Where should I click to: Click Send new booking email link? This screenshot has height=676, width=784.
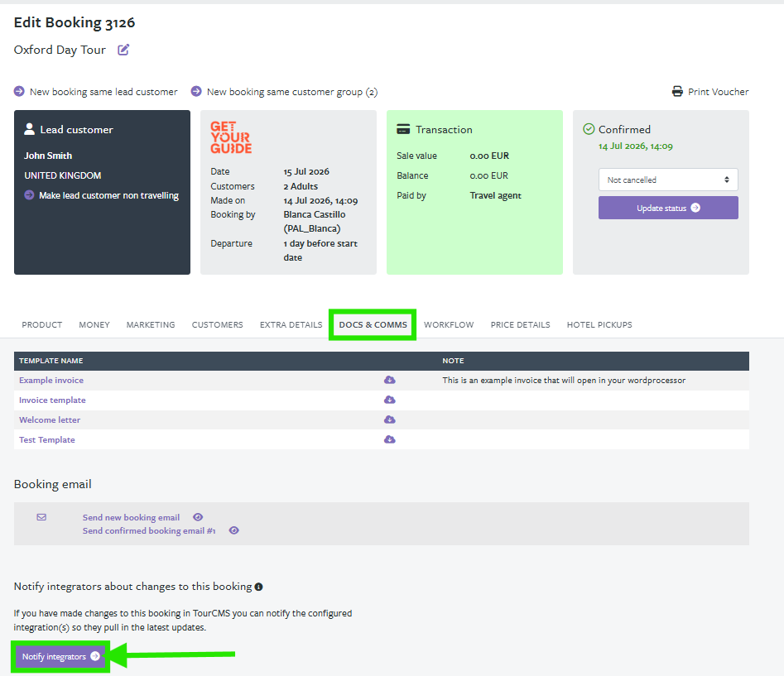[131, 518]
